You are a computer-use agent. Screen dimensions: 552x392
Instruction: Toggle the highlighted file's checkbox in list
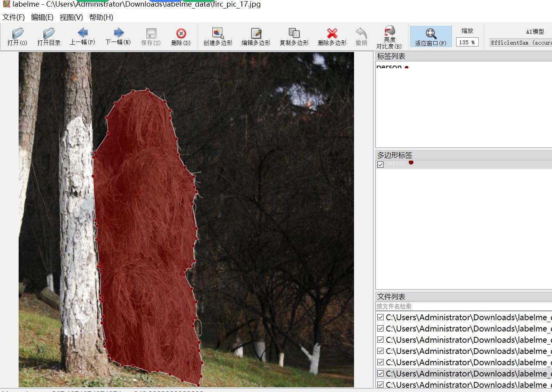pos(380,373)
